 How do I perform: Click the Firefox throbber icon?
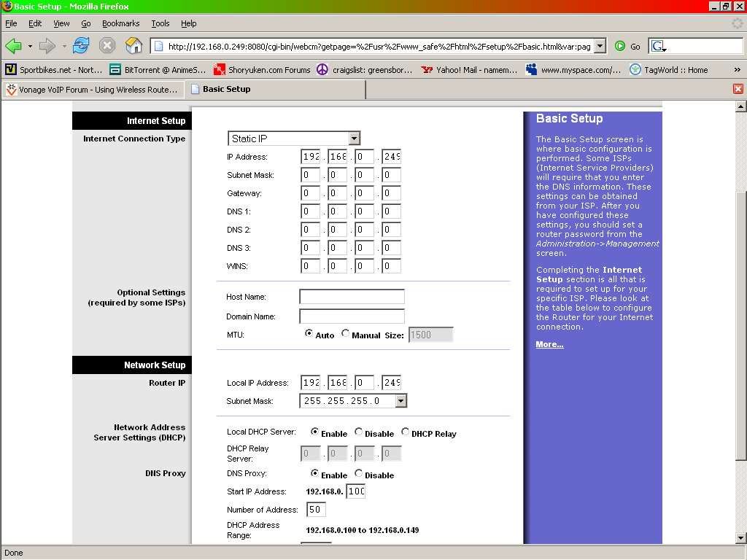(738, 23)
